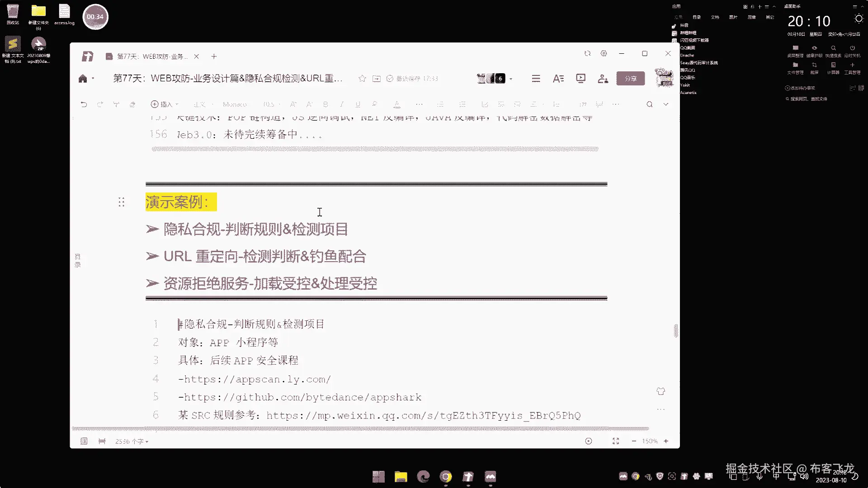
Task: Toggle bold formatting
Action: (325, 104)
